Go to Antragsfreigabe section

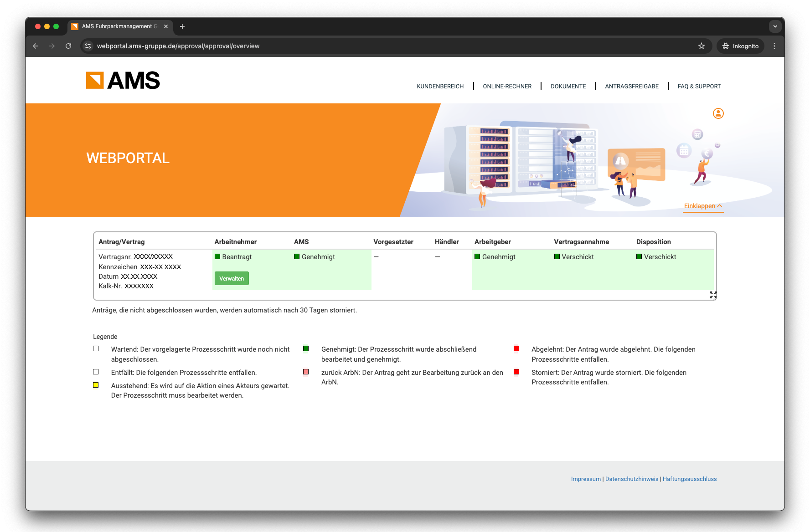pyautogui.click(x=631, y=87)
